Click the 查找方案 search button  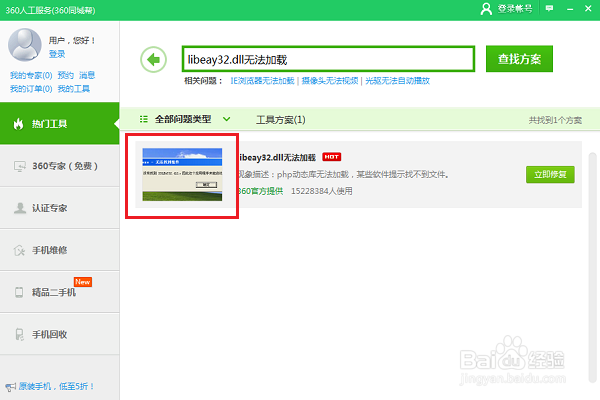(x=519, y=59)
